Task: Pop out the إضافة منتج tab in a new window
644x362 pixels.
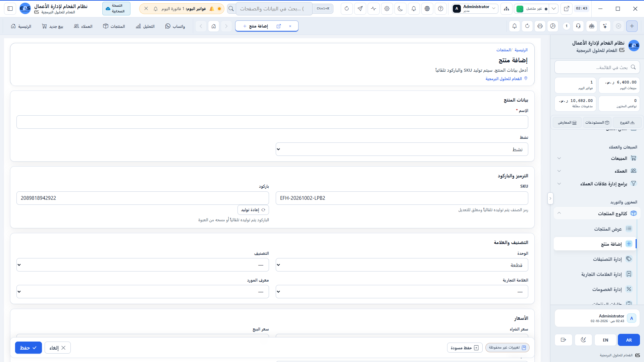Action: [278, 26]
